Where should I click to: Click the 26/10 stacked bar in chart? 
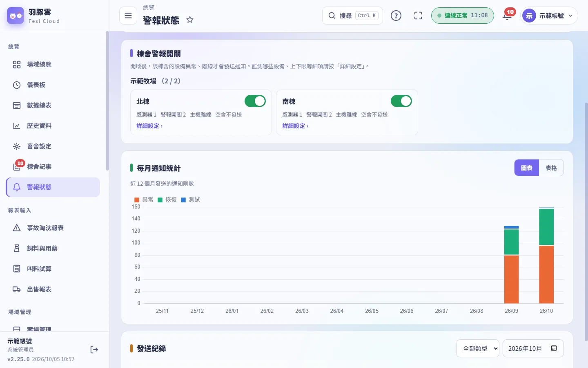546,256
